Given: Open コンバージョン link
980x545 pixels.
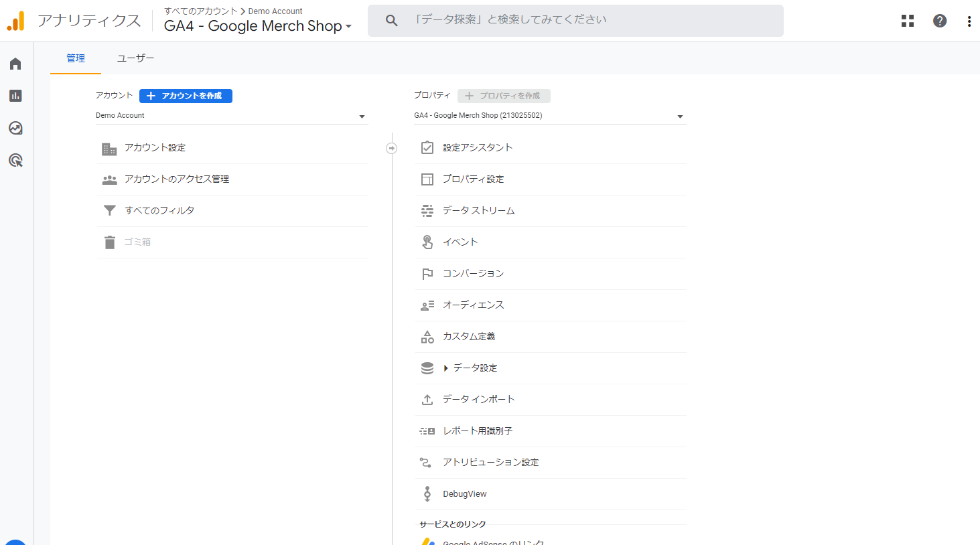Looking at the screenshot, I should click(x=473, y=274).
